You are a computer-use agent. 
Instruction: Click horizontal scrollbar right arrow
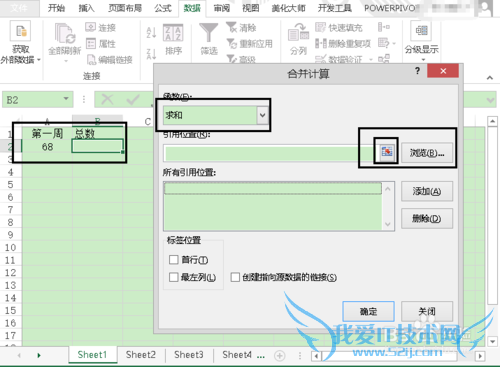point(480,356)
